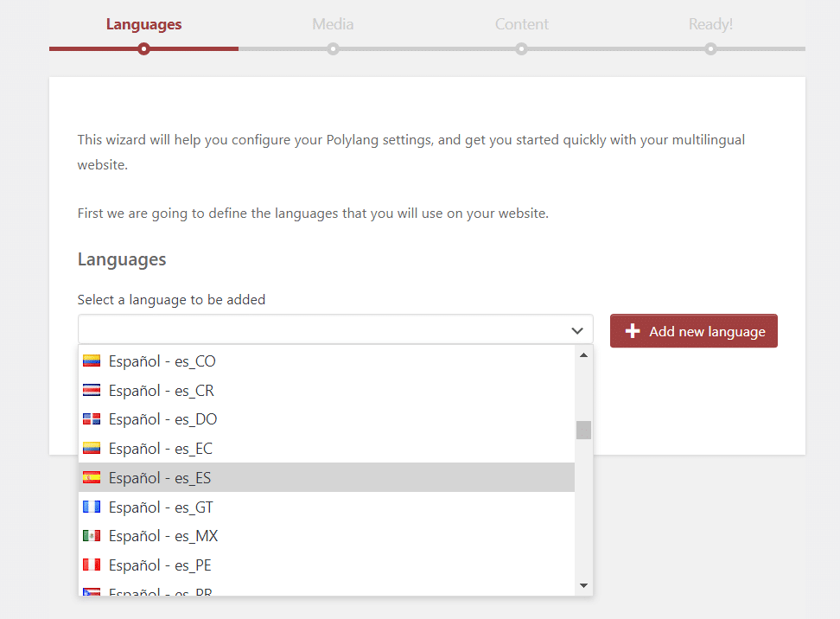
Task: Click the Languages step circle marker
Action: (x=143, y=49)
